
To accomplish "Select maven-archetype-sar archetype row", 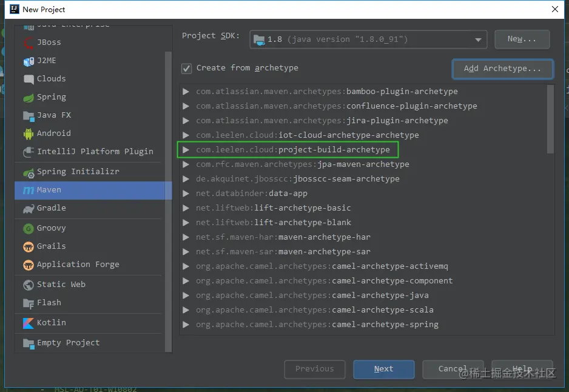I will tap(366, 252).
